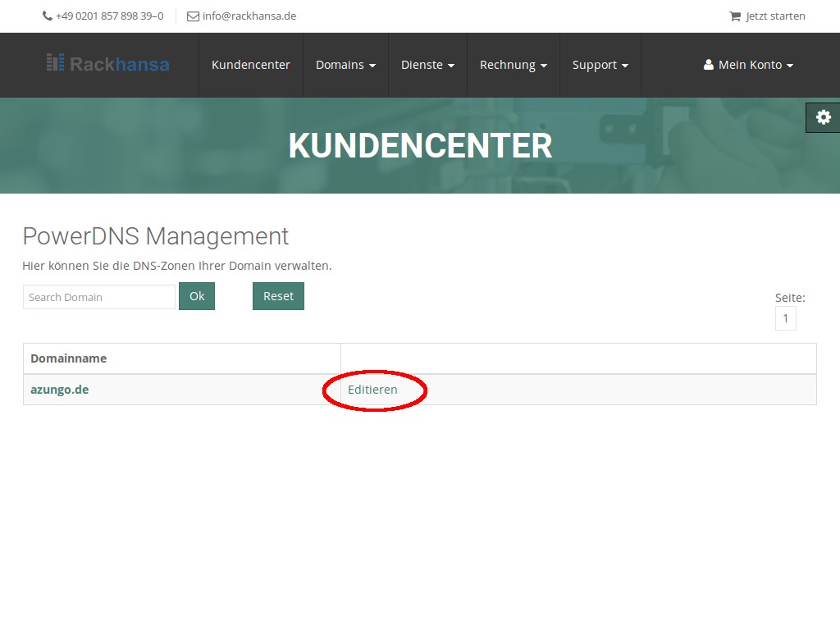This screenshot has height=630, width=840.
Task: Click the Domainname column header
Action: click(x=68, y=358)
